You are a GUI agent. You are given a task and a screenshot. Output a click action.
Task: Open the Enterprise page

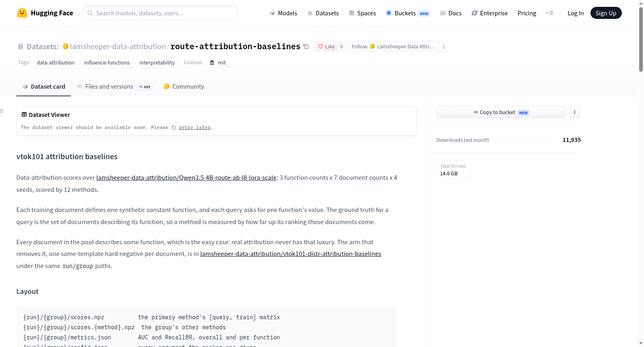click(490, 13)
